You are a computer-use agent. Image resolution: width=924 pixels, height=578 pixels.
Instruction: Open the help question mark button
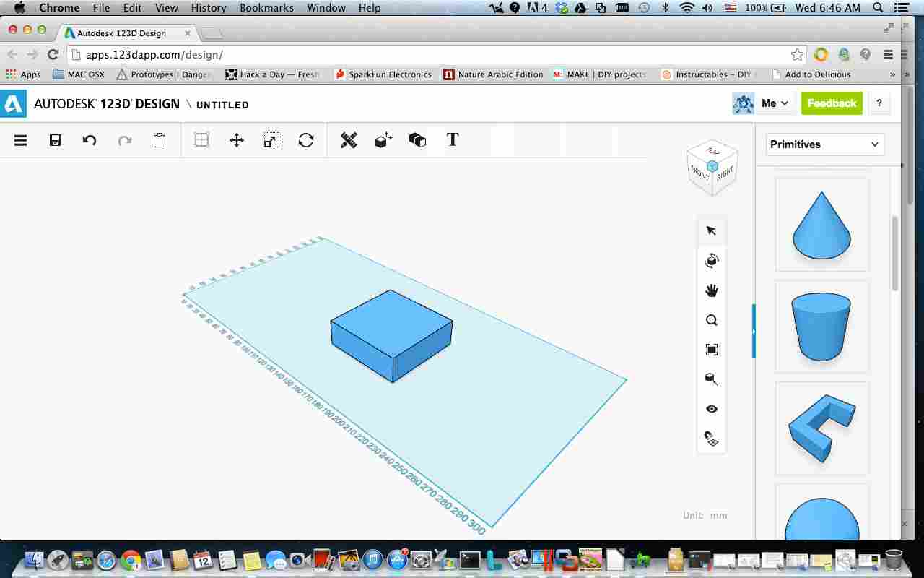coord(879,103)
